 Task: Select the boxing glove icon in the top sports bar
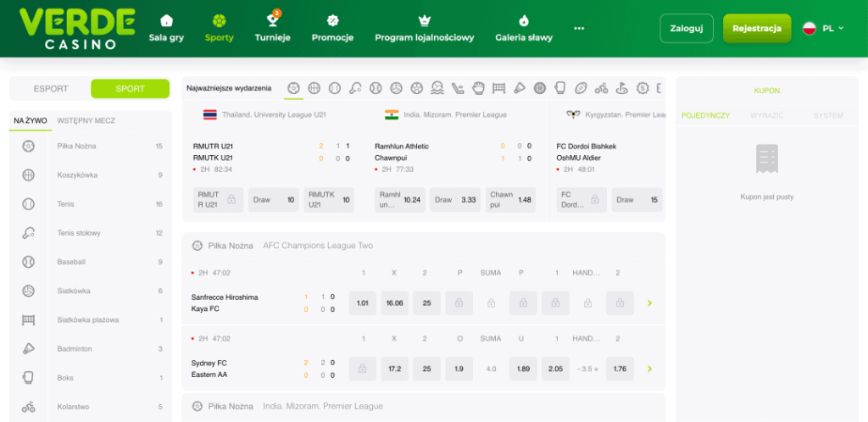tap(560, 88)
